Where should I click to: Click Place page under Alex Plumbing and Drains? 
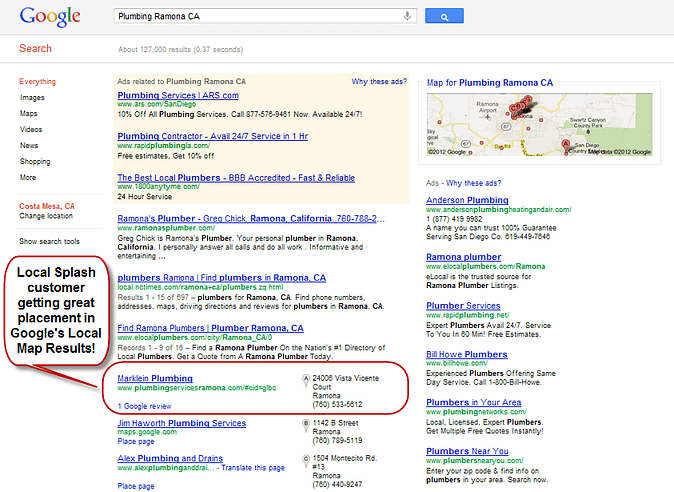pyautogui.click(x=136, y=486)
